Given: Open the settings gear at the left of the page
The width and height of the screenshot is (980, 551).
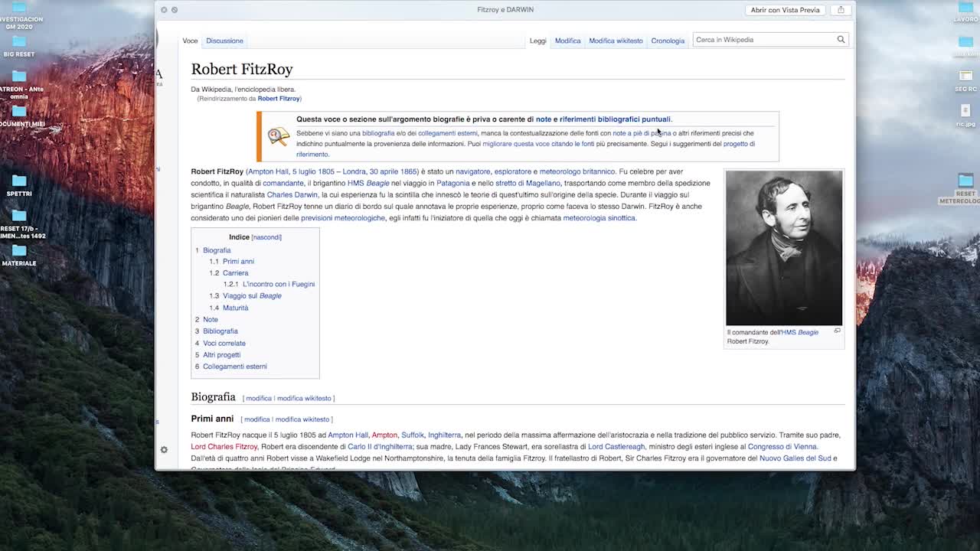Looking at the screenshot, I should tap(164, 450).
